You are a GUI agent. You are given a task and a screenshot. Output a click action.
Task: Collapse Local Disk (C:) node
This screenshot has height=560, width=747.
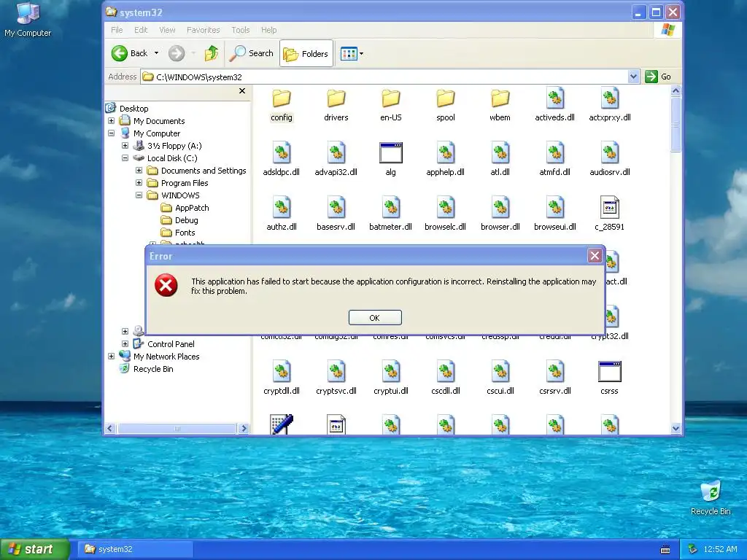[125, 158]
